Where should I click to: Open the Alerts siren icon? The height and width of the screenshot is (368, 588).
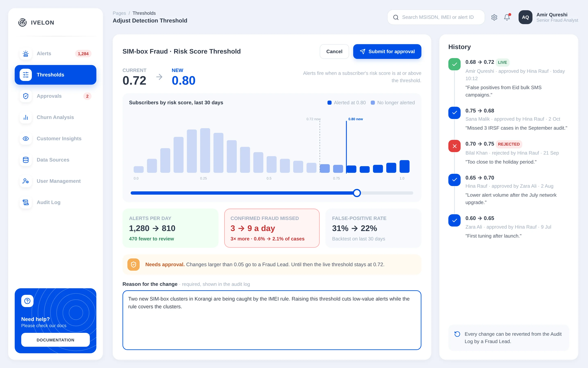26,54
